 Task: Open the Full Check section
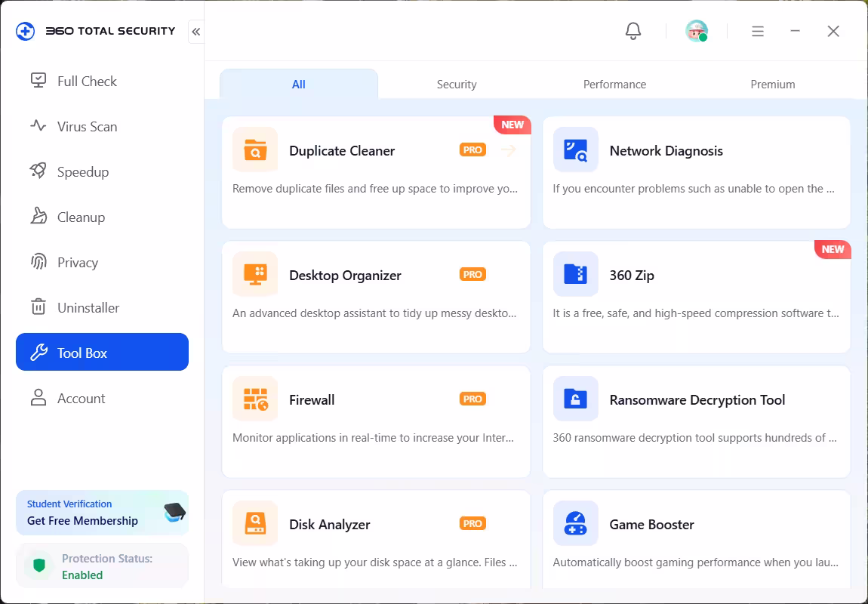tap(102, 81)
